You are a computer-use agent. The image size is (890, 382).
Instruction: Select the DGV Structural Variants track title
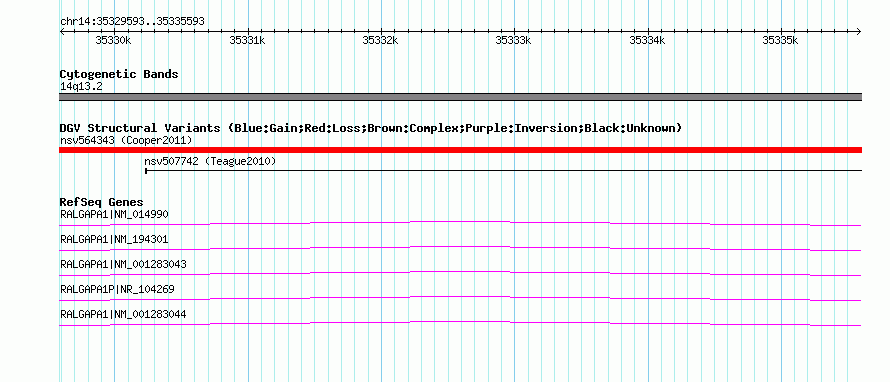[x=371, y=128]
